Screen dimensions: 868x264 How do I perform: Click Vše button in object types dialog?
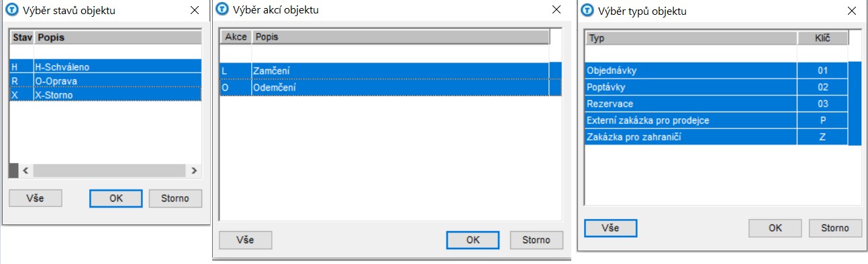point(610,228)
